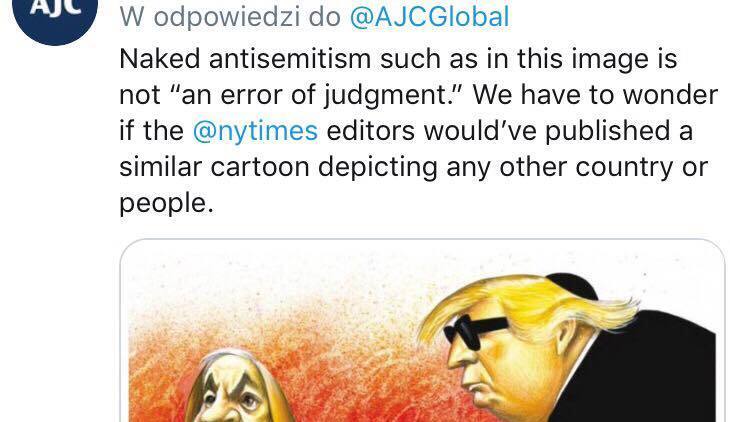
Task: Click the tweet text starting 'Naked antisemitism'
Action: coord(418,131)
